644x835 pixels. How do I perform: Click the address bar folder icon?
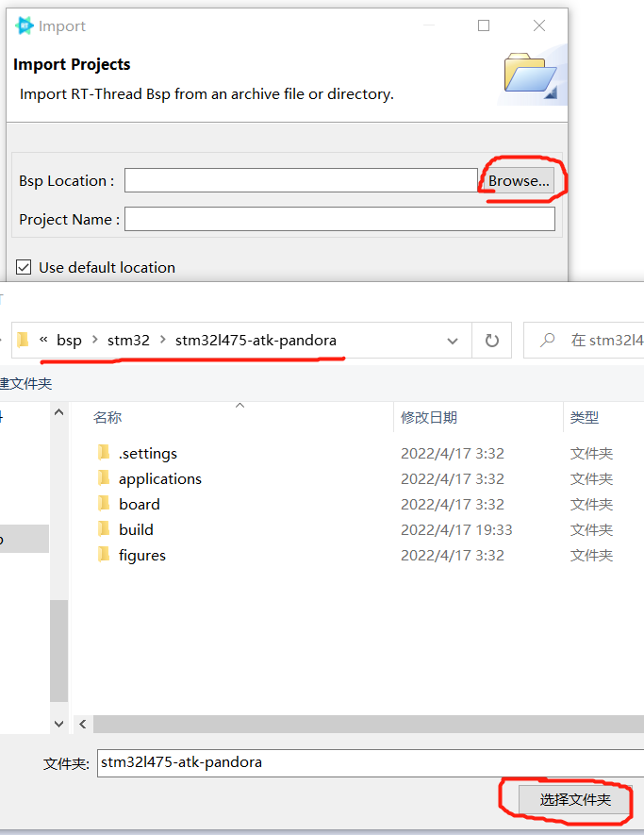pyautogui.click(x=23, y=340)
